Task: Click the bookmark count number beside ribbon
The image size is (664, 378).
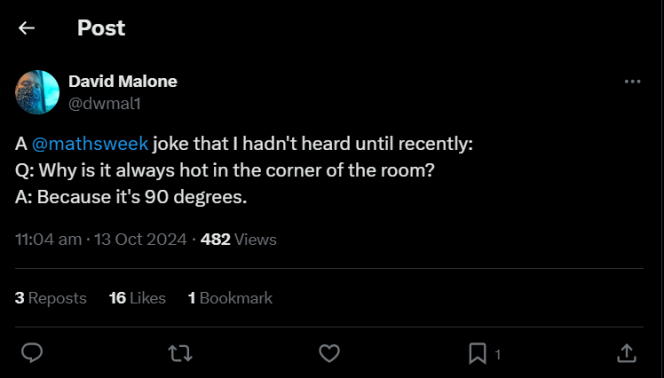Action: click(x=498, y=355)
